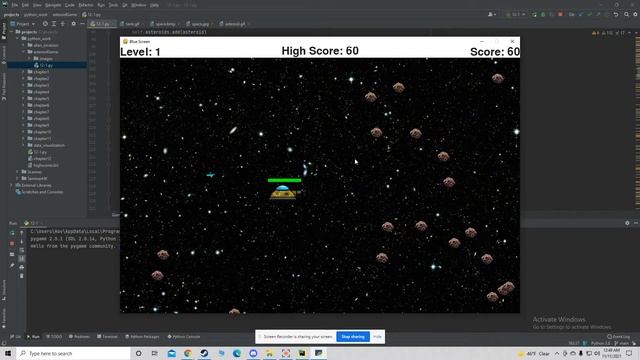Click the green Run icon in toolbar
Viewport: 640px width, 360px height.
click(x=534, y=14)
